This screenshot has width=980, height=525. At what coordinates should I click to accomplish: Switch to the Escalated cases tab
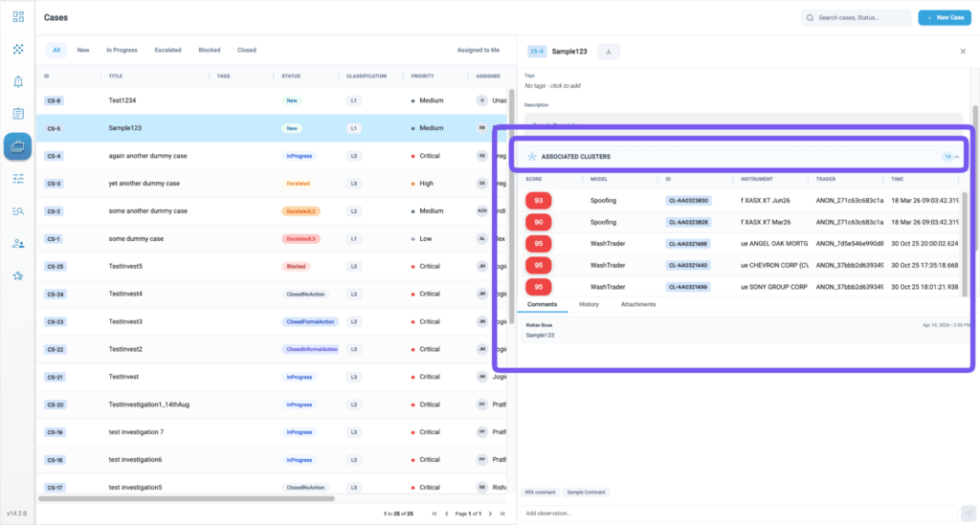pyautogui.click(x=168, y=50)
